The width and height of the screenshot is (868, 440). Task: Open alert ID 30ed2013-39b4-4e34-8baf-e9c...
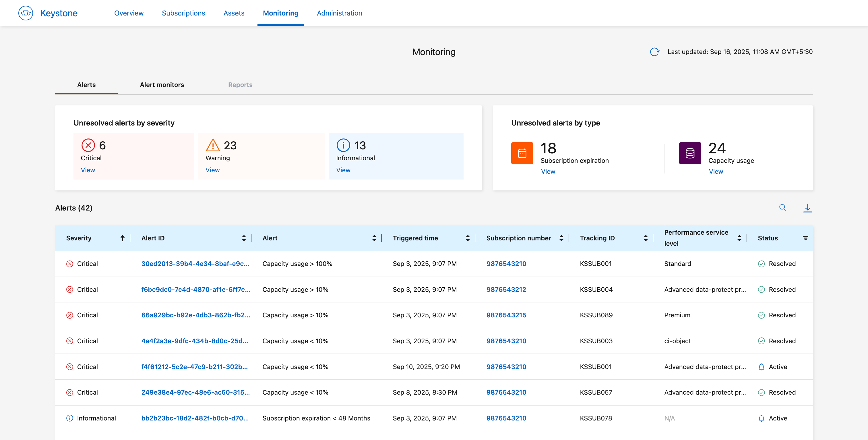click(x=195, y=264)
